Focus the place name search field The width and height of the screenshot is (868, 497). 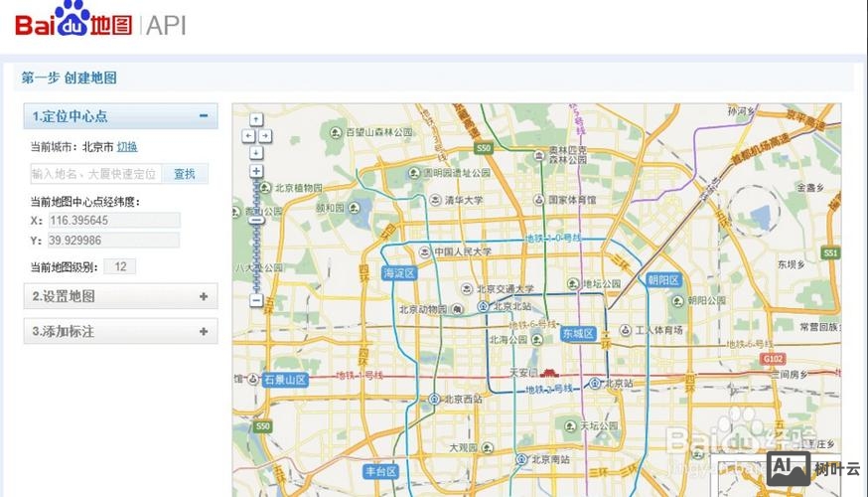pos(95,174)
